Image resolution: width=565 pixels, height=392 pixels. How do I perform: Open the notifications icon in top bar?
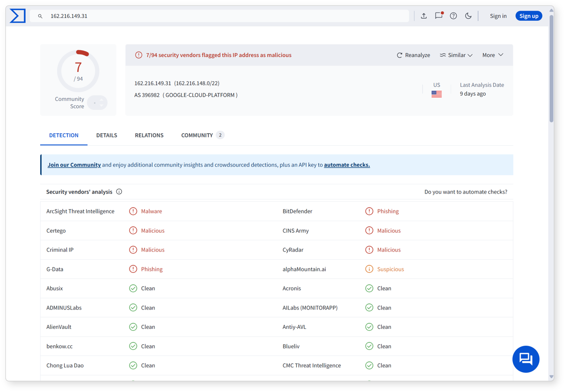tap(438, 15)
